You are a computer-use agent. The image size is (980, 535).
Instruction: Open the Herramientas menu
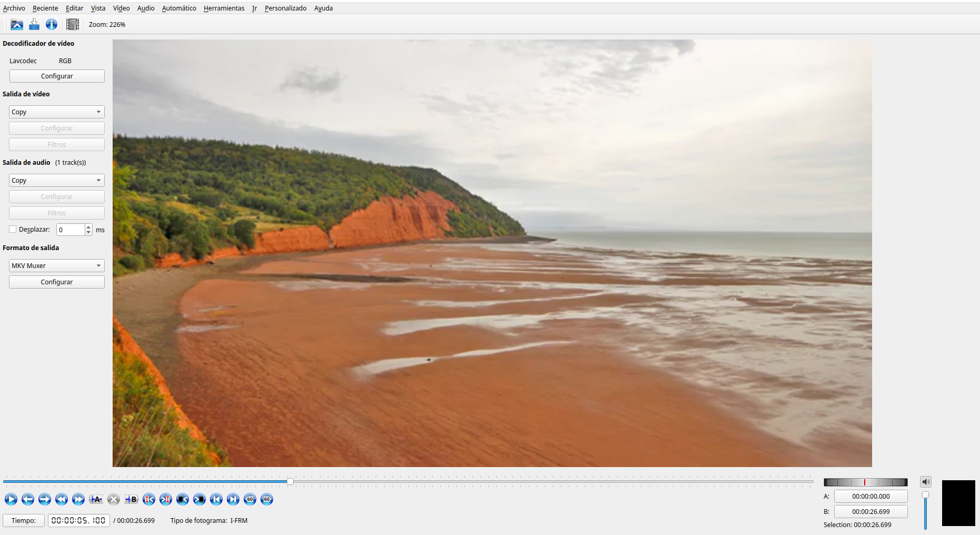(x=224, y=8)
